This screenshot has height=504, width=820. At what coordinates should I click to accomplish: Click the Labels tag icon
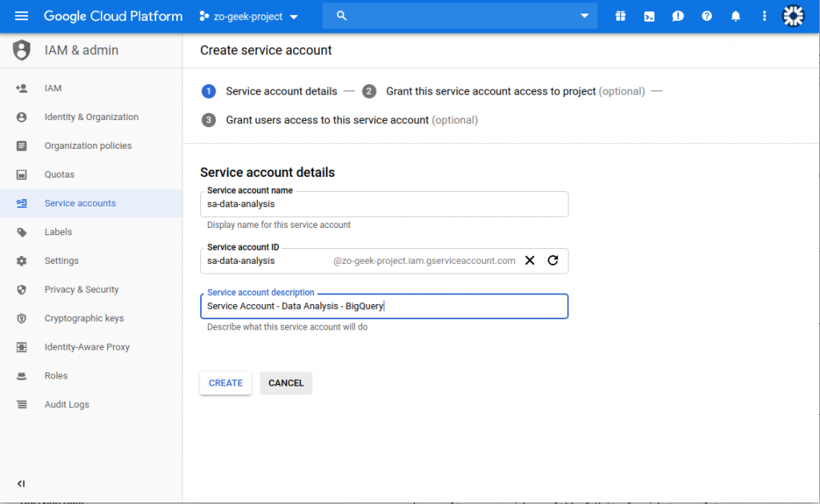(x=22, y=232)
